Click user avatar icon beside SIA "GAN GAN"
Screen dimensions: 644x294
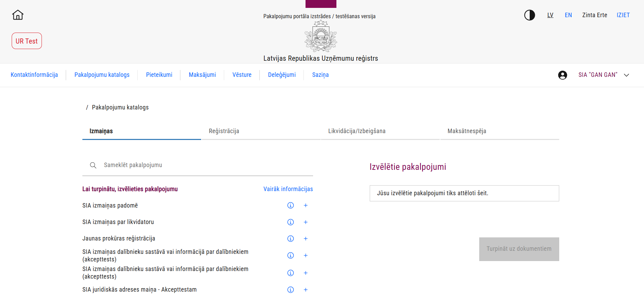[x=562, y=75]
